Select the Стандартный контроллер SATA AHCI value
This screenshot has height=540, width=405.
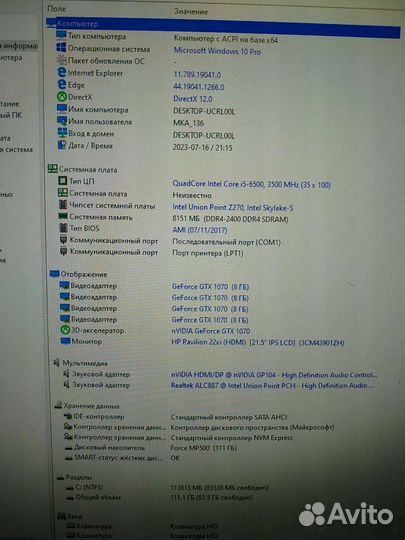[x=229, y=417]
